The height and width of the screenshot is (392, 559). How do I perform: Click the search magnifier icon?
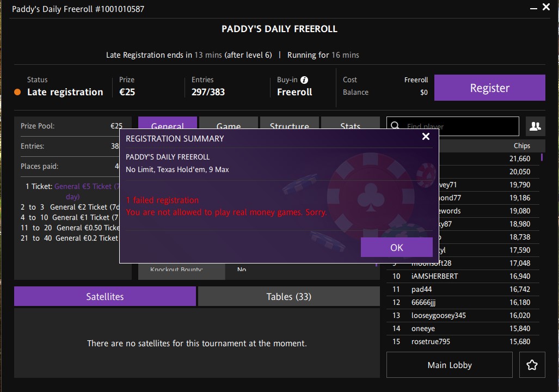click(x=395, y=126)
